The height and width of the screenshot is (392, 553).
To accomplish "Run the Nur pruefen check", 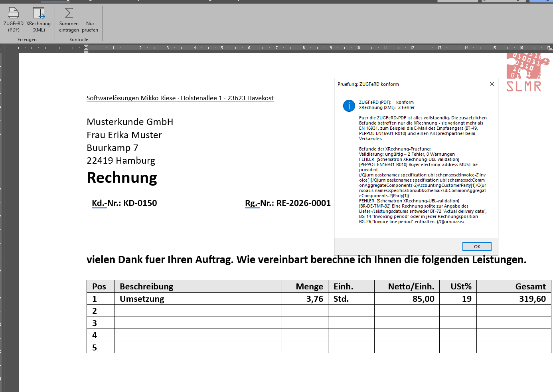I will (90, 26).
